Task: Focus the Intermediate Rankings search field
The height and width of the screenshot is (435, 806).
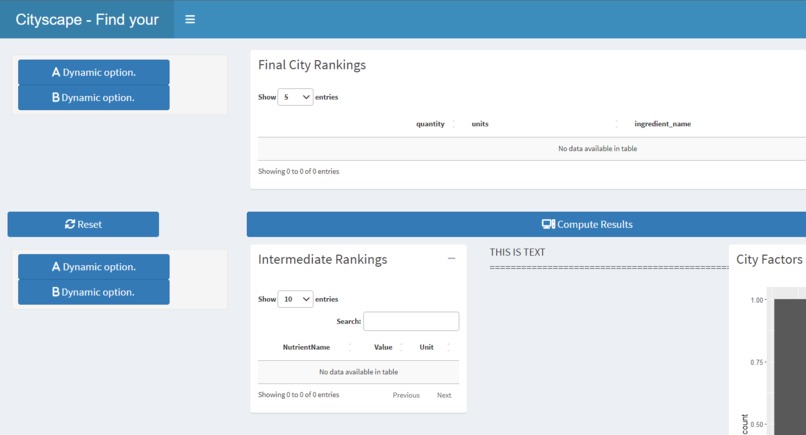Action: [411, 321]
